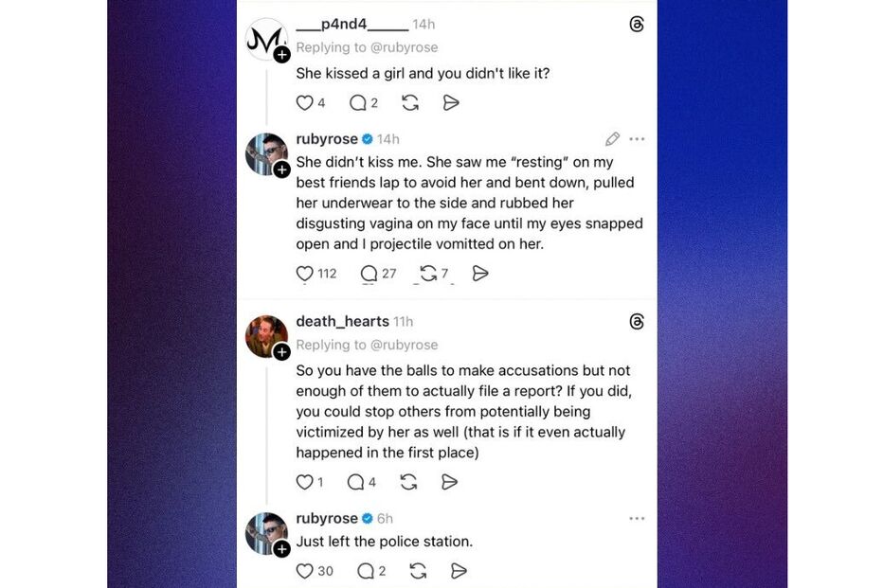View death_hearts profile picture
The image size is (883, 588).
pyautogui.click(x=266, y=336)
